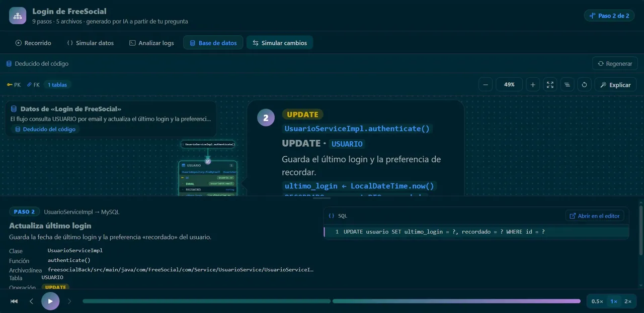Image resolution: width=644 pixels, height=313 pixels.
Task: Click the id primary key row in USUARIO table
Action: click(207, 177)
